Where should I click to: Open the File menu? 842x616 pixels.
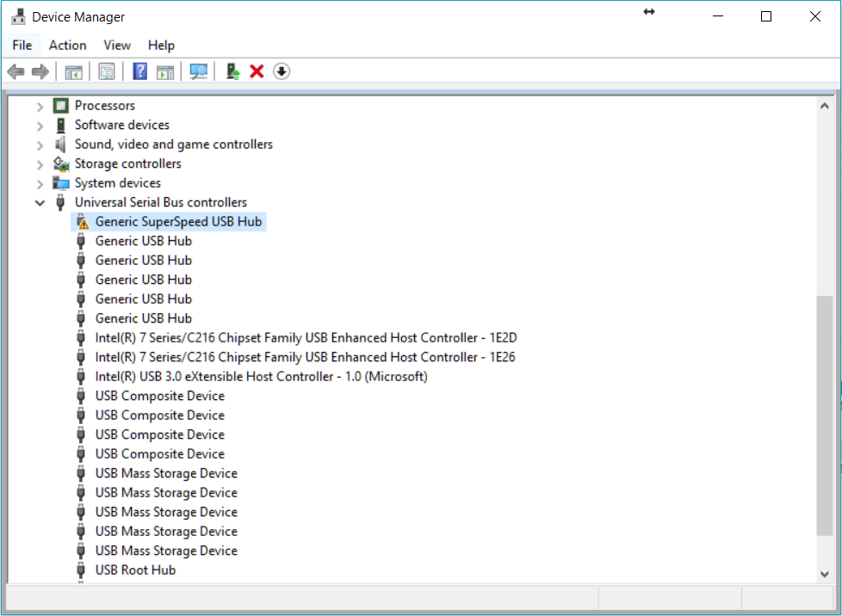22,45
